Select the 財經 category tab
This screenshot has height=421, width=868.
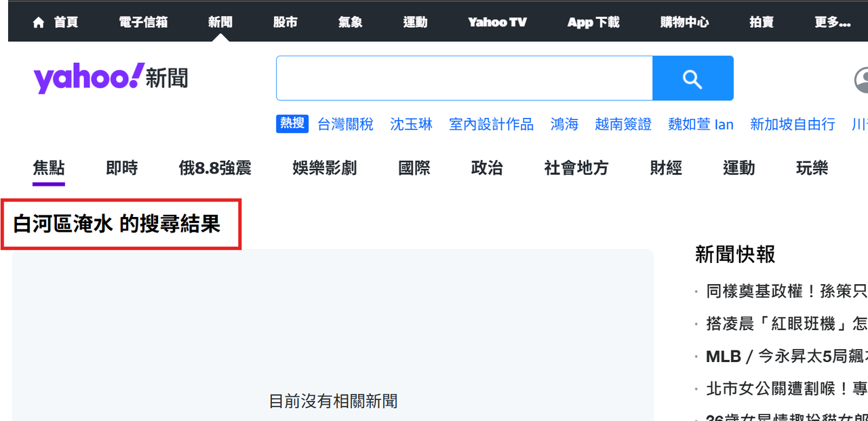pyautogui.click(x=666, y=168)
